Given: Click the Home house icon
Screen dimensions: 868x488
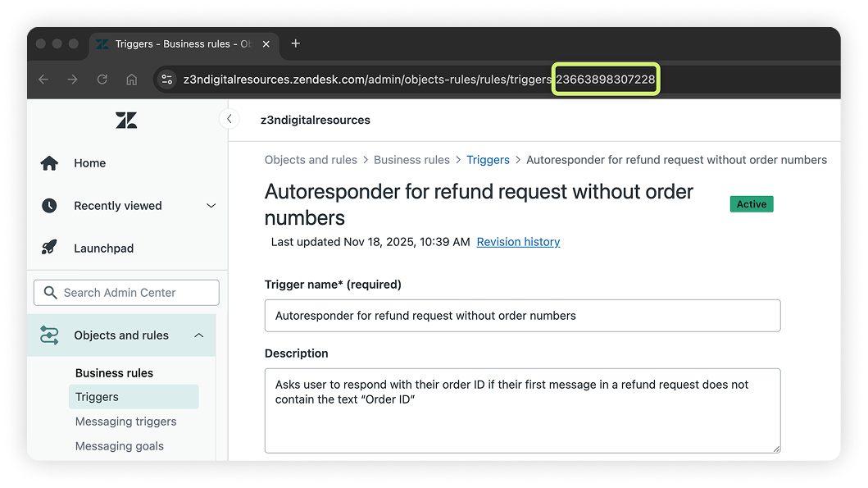Looking at the screenshot, I should click(49, 163).
